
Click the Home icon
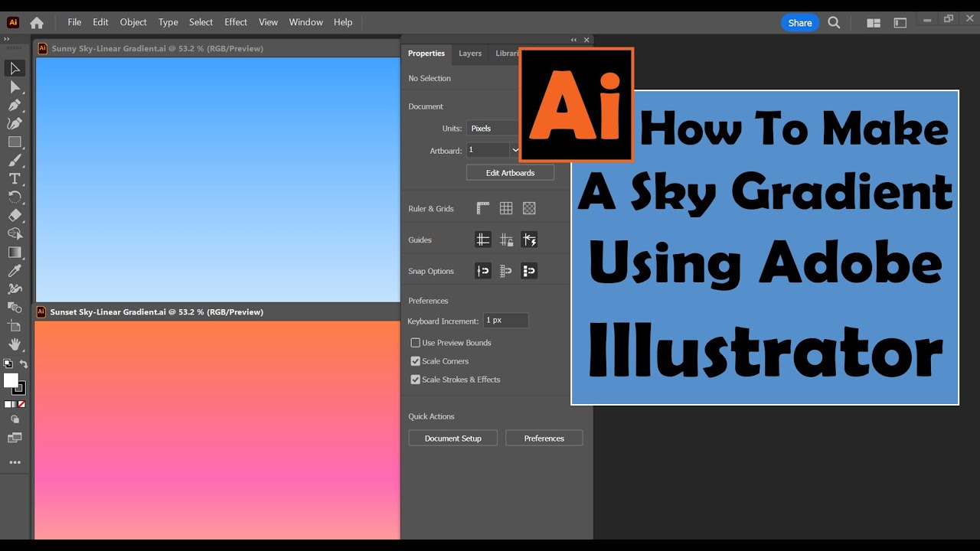coord(36,22)
